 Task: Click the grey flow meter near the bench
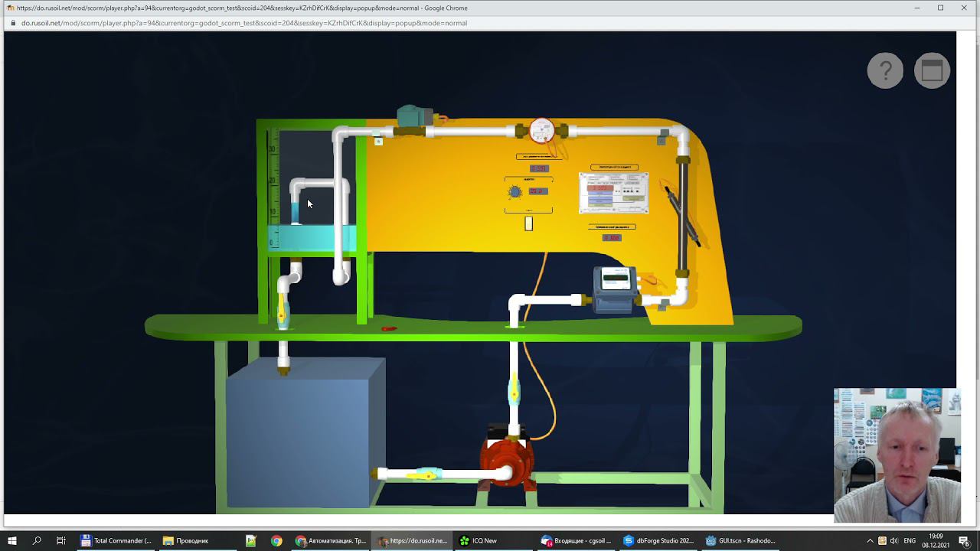pos(616,289)
